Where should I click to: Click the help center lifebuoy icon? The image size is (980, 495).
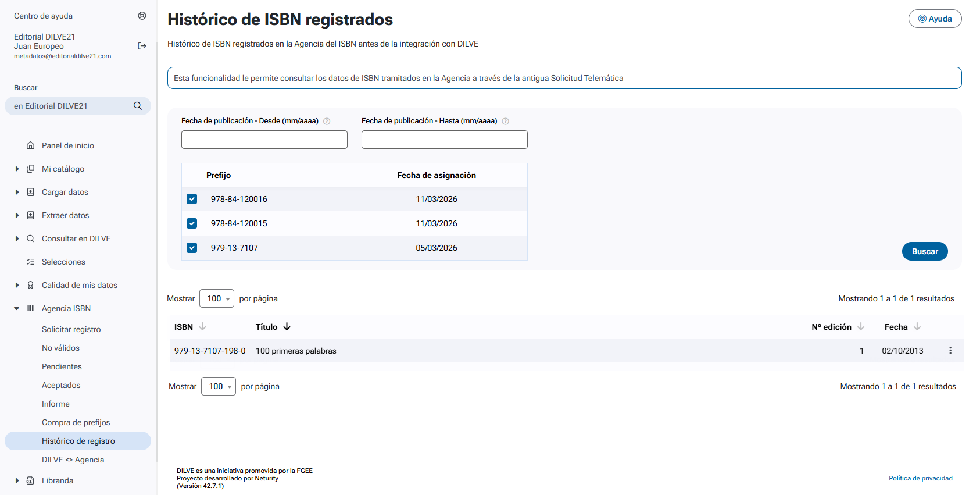142,16
